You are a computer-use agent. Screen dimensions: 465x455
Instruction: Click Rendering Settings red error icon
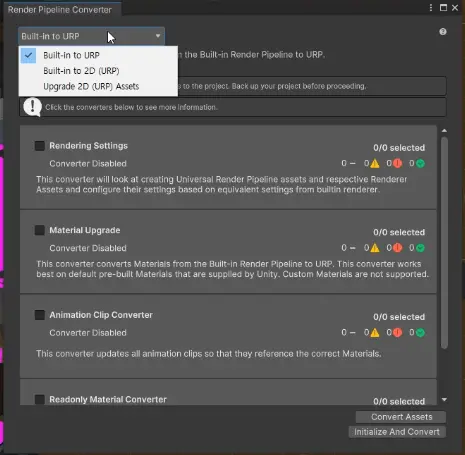(x=397, y=163)
